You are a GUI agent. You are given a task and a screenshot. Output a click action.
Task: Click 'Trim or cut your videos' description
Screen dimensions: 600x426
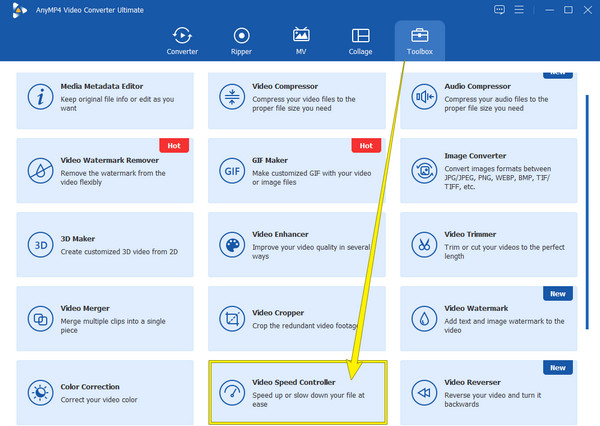(504, 251)
